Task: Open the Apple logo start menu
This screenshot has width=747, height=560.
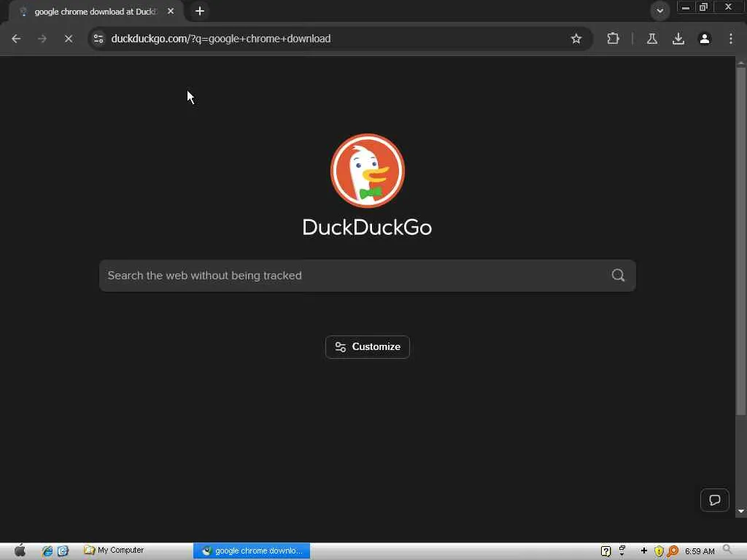Action: pos(20,551)
